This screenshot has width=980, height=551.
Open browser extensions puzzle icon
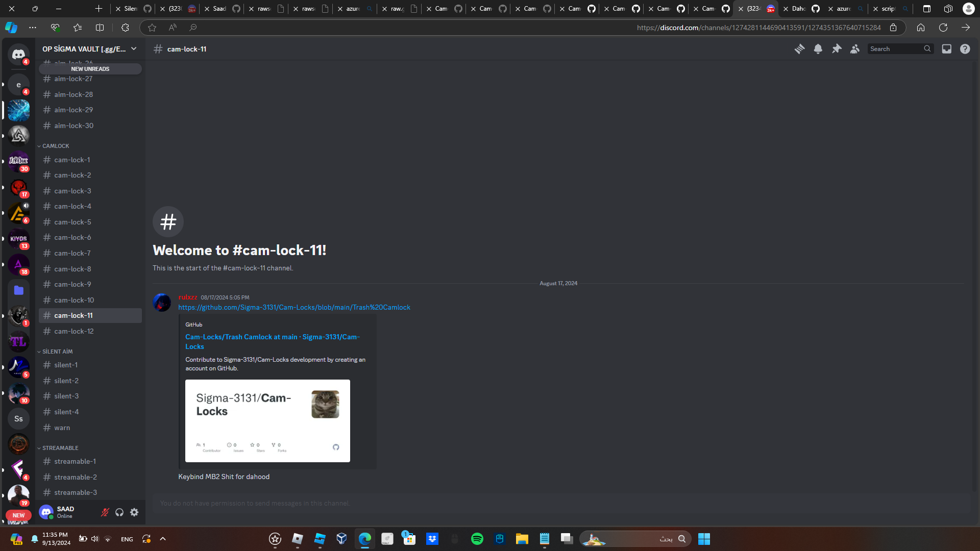click(125, 28)
